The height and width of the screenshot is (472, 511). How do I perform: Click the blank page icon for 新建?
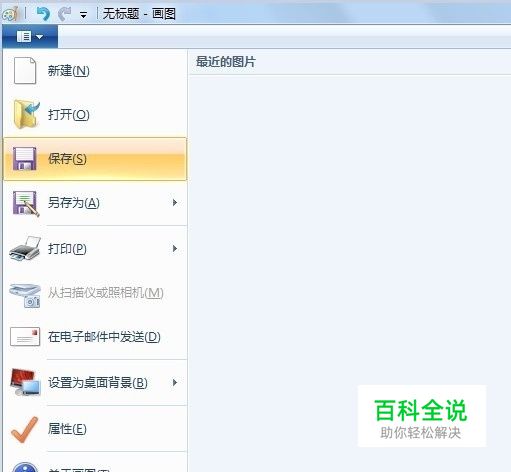[25, 70]
